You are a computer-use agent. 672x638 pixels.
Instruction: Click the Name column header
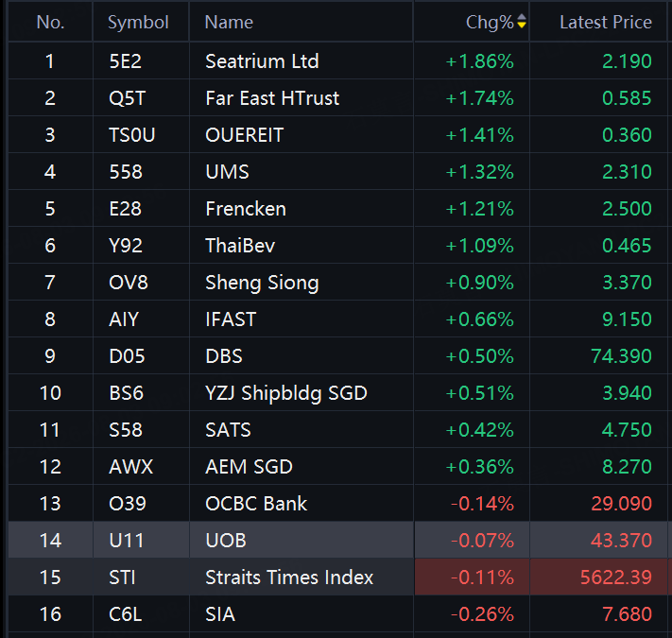pyautogui.click(x=229, y=23)
